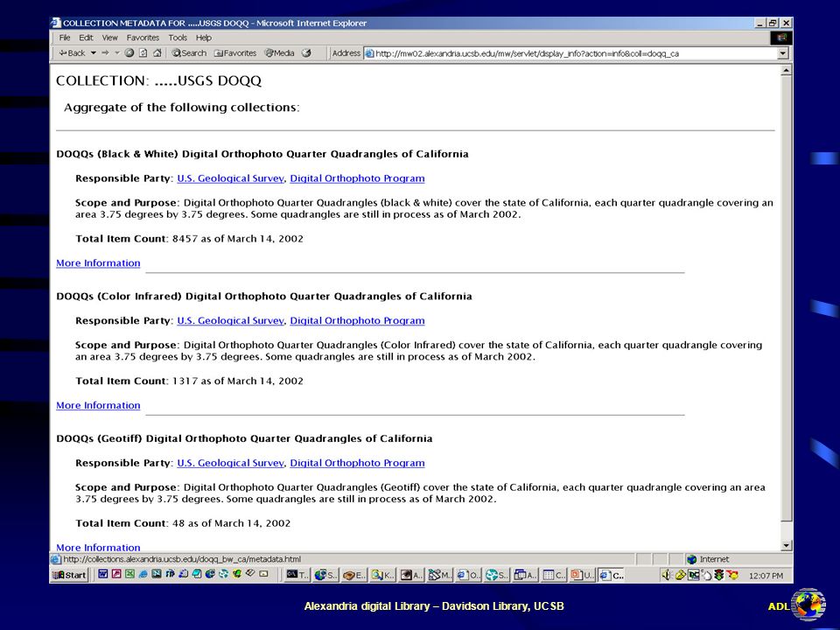The height and width of the screenshot is (630, 840).
Task: Launch Word from the quick launch bar
Action: pos(103,574)
